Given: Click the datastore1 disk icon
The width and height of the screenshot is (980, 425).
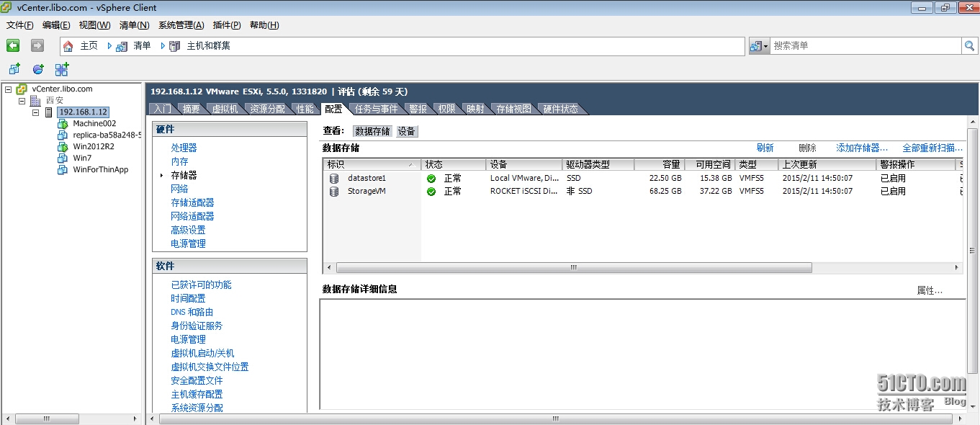Looking at the screenshot, I should tap(334, 178).
